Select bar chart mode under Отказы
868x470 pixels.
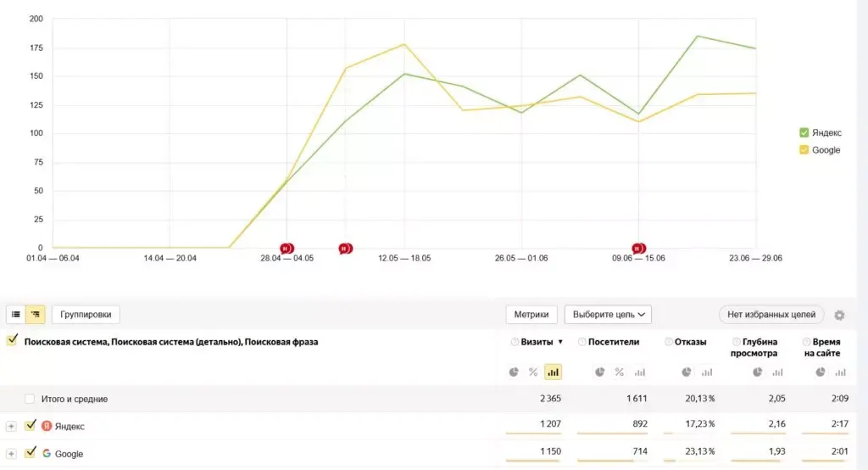tap(707, 372)
